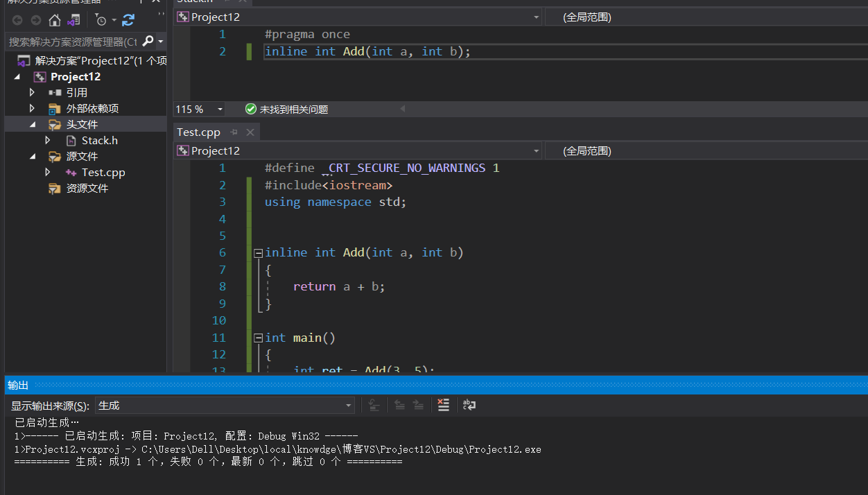Click the 未找到相关问题 status indicator
Viewport: 868px width, 495px height.
pos(286,109)
